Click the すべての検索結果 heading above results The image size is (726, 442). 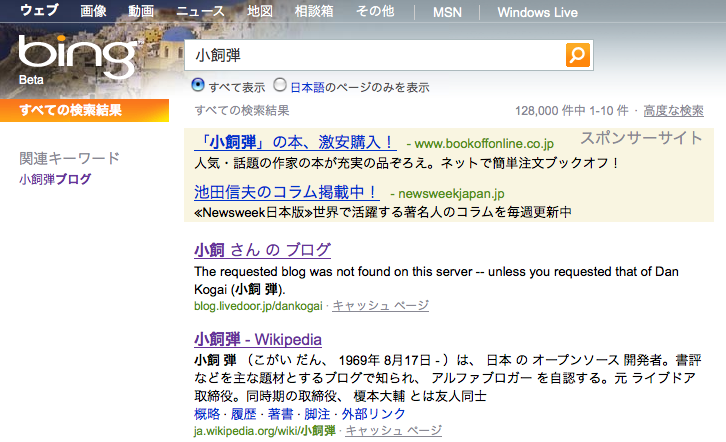tap(242, 111)
